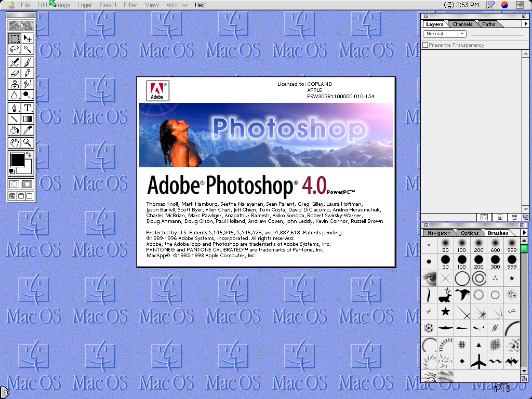Select the deer-shaped brush preset
Viewport: 532px width, 399px height.
[445, 296]
